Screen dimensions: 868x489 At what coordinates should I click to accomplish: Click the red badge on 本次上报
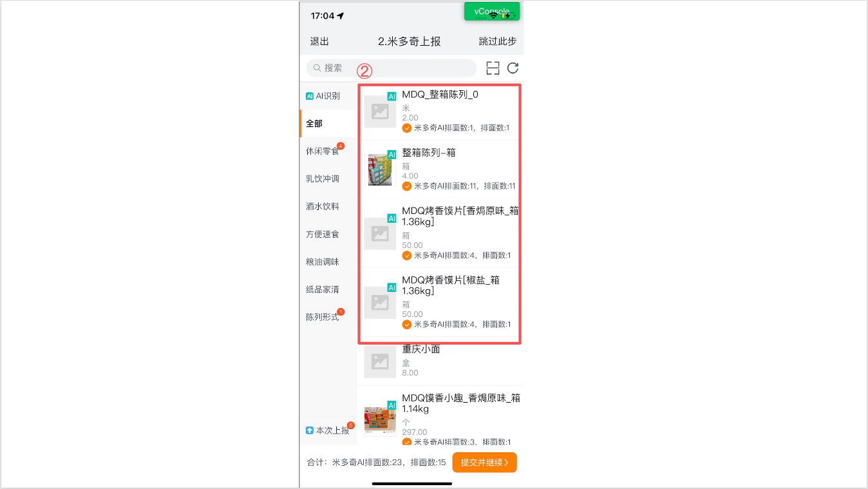(x=351, y=425)
